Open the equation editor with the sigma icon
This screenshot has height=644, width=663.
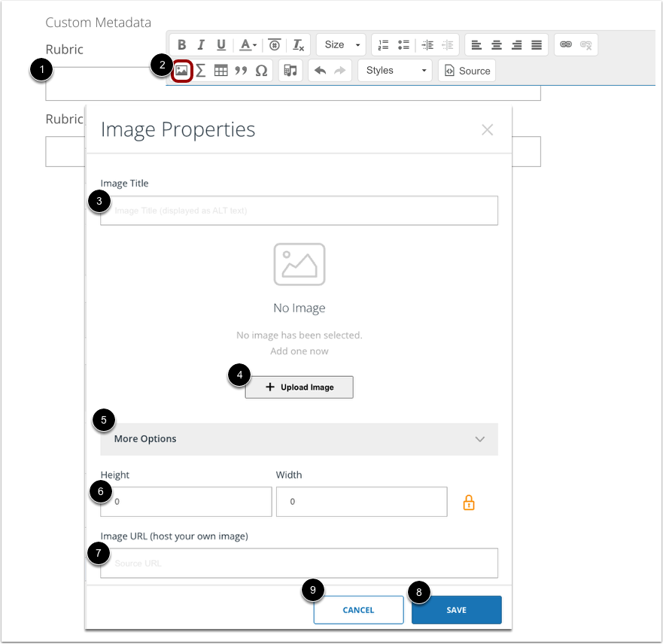point(199,70)
